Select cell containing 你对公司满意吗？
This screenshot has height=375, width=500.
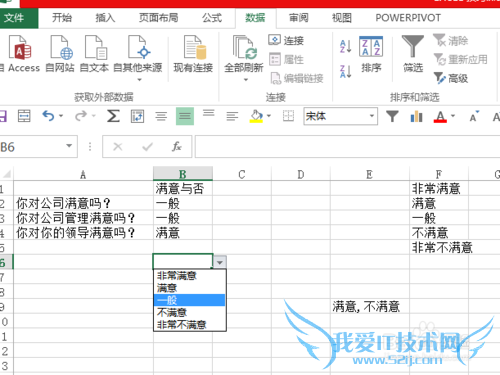pyautogui.click(x=83, y=203)
